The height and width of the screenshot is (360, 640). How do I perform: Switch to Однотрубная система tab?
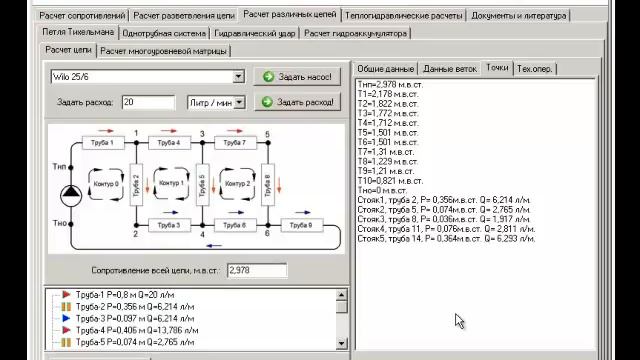coord(164,33)
